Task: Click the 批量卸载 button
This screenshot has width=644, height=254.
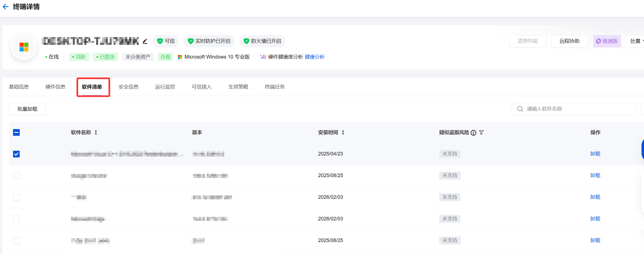Action: click(27, 109)
